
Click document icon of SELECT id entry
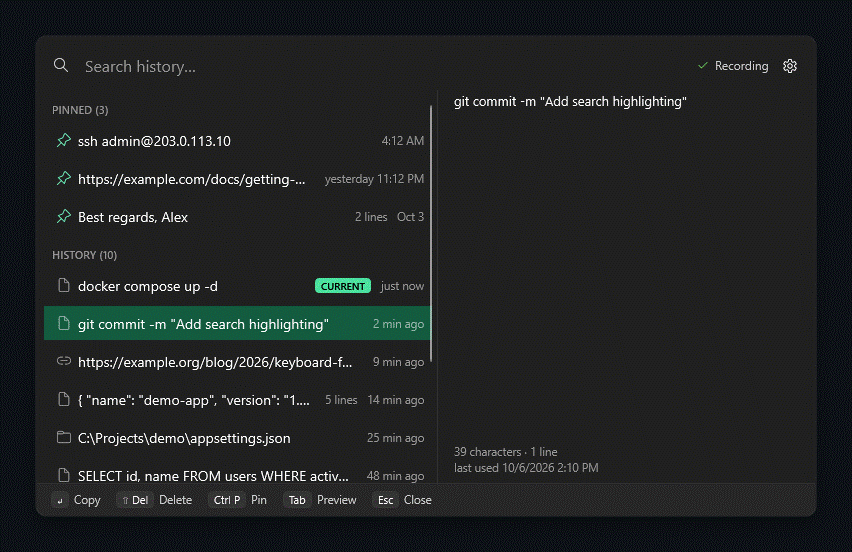pyautogui.click(x=64, y=475)
